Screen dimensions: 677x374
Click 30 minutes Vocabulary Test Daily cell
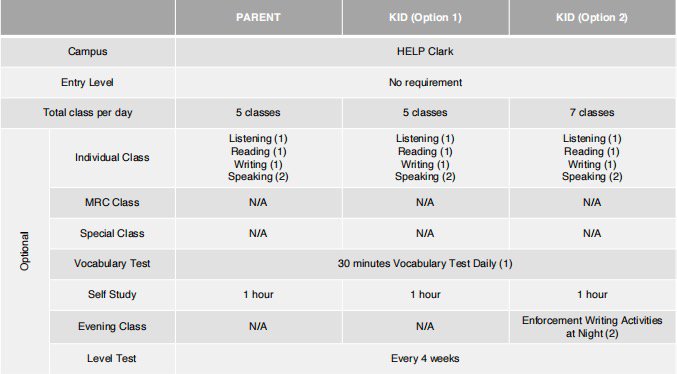[425, 263]
